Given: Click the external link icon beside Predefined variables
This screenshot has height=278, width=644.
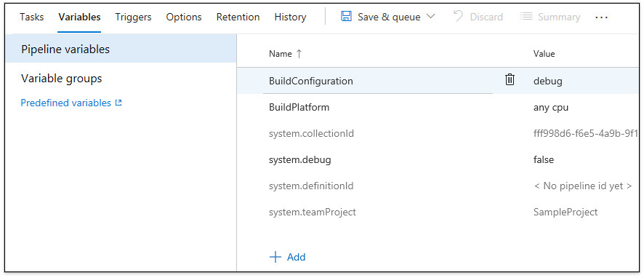Looking at the screenshot, I should 118,103.
